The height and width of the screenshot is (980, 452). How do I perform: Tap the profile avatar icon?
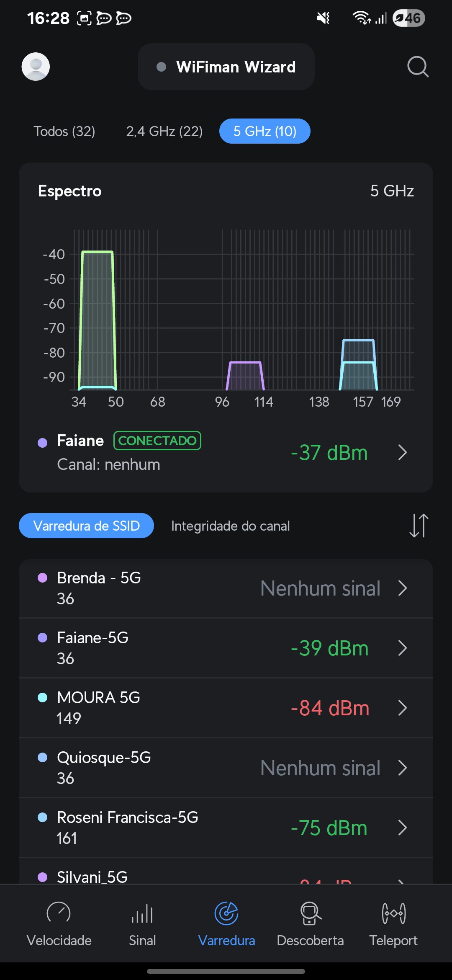[x=36, y=67]
